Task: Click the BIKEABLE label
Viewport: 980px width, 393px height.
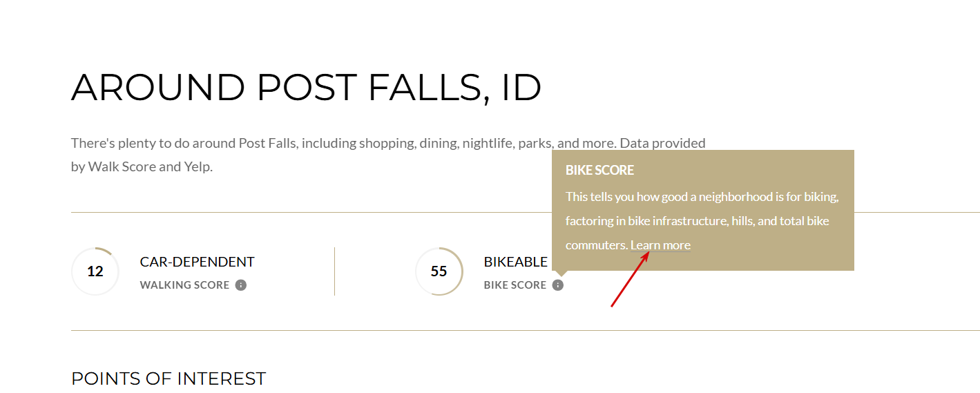Action: click(x=516, y=262)
